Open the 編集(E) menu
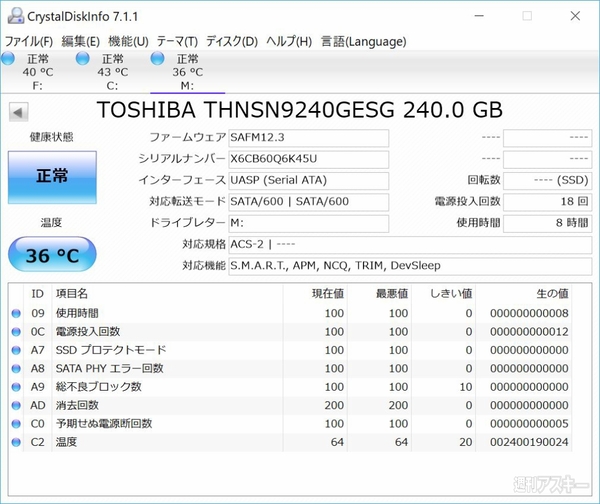This screenshot has height=504, width=600. 80,41
